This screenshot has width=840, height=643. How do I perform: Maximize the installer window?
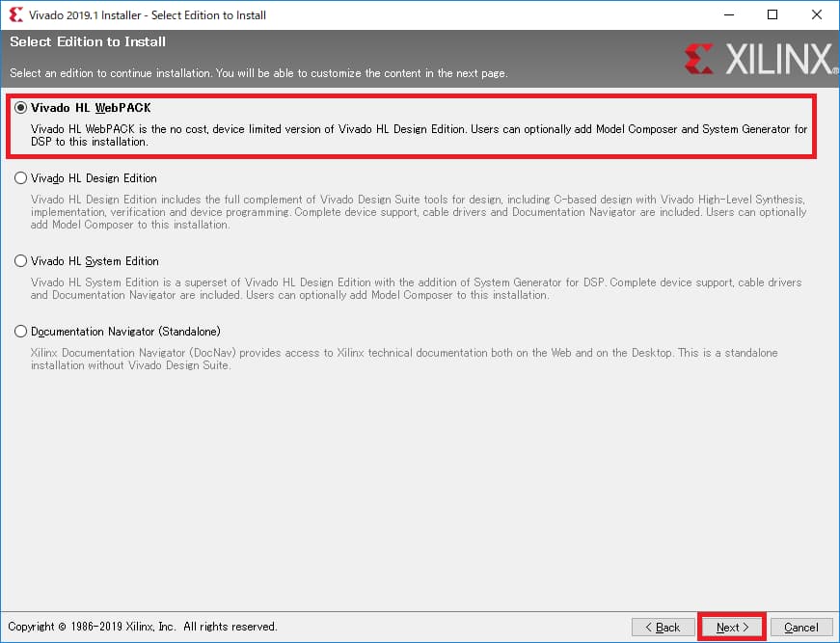(772, 14)
